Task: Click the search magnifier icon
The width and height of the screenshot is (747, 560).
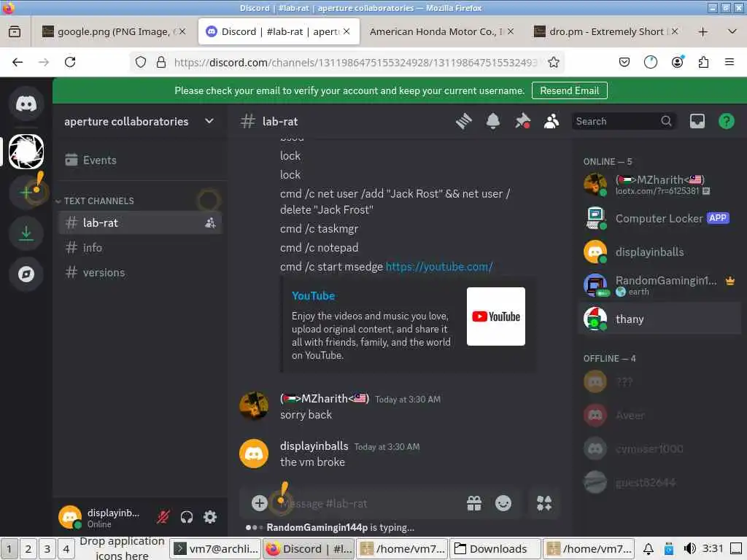Action: pos(666,122)
